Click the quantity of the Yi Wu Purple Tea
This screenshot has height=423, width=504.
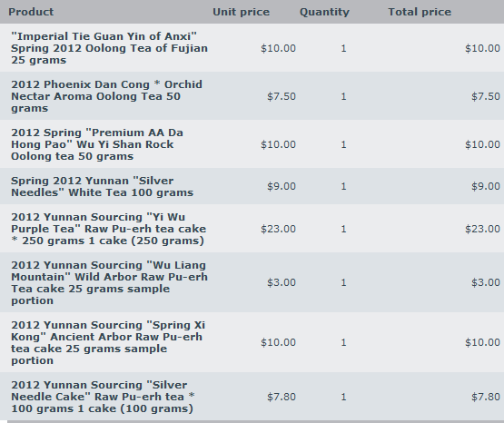pos(343,229)
